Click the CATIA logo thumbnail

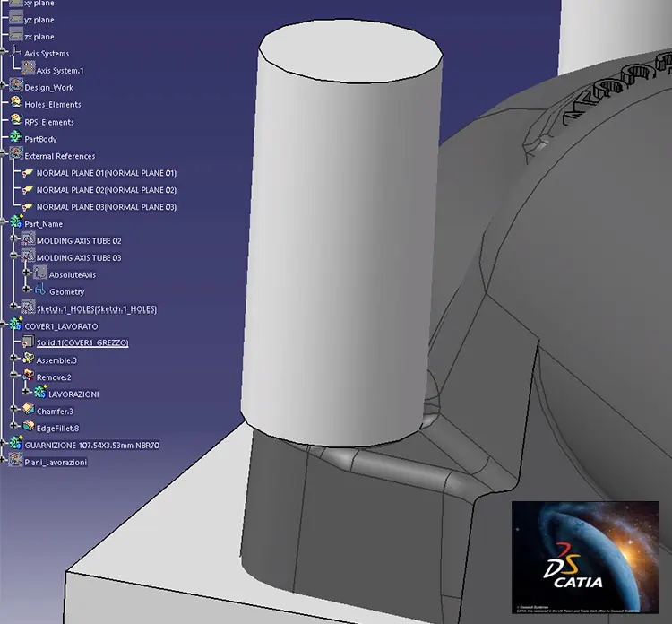pos(585,557)
